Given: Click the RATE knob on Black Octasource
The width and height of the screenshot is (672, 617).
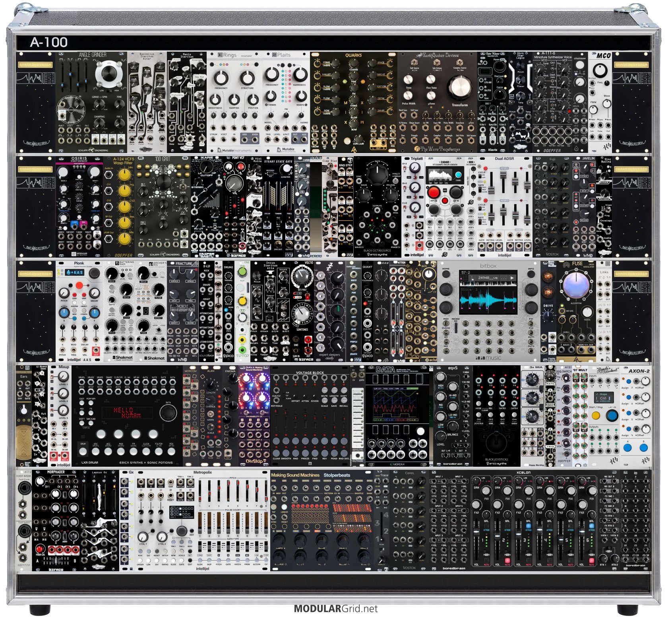Looking at the screenshot, I should pyautogui.click(x=376, y=174).
